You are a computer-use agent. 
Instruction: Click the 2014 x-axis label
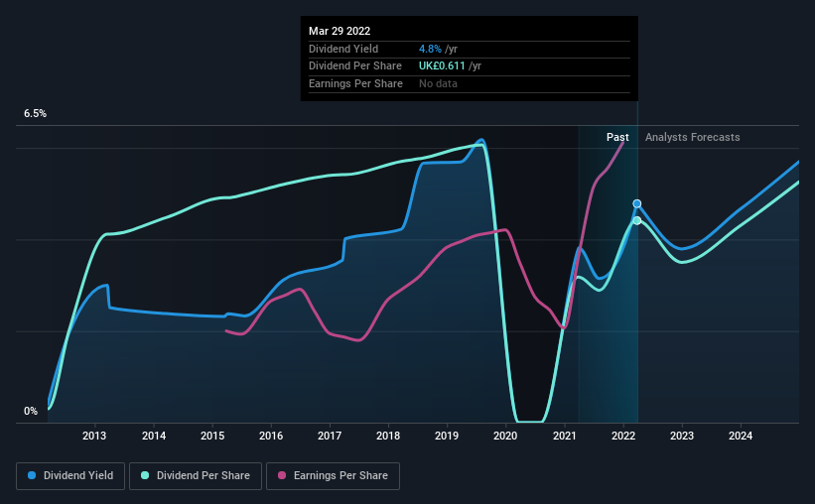154,436
